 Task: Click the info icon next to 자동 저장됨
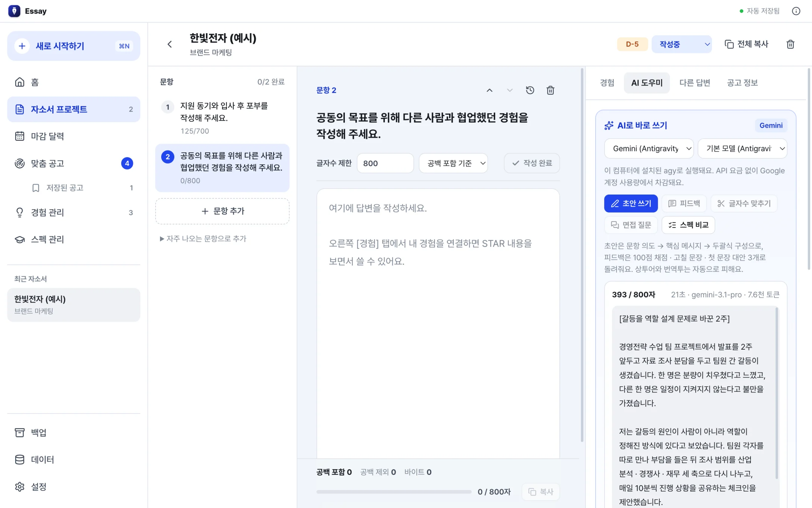coord(796,11)
